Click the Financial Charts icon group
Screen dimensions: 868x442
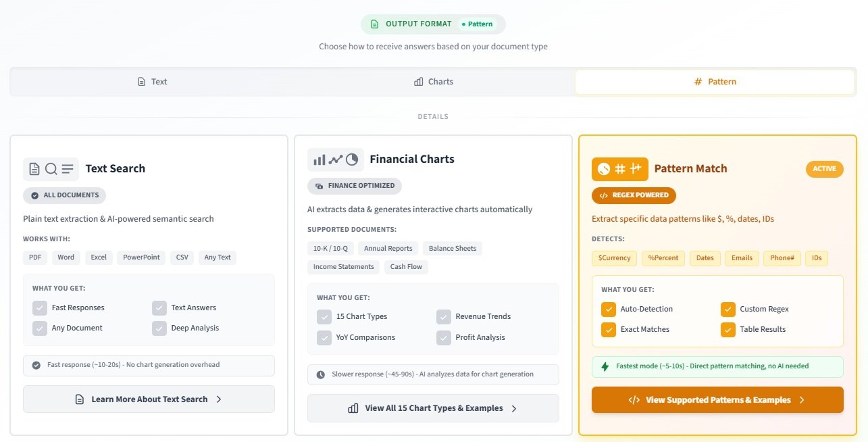335,159
